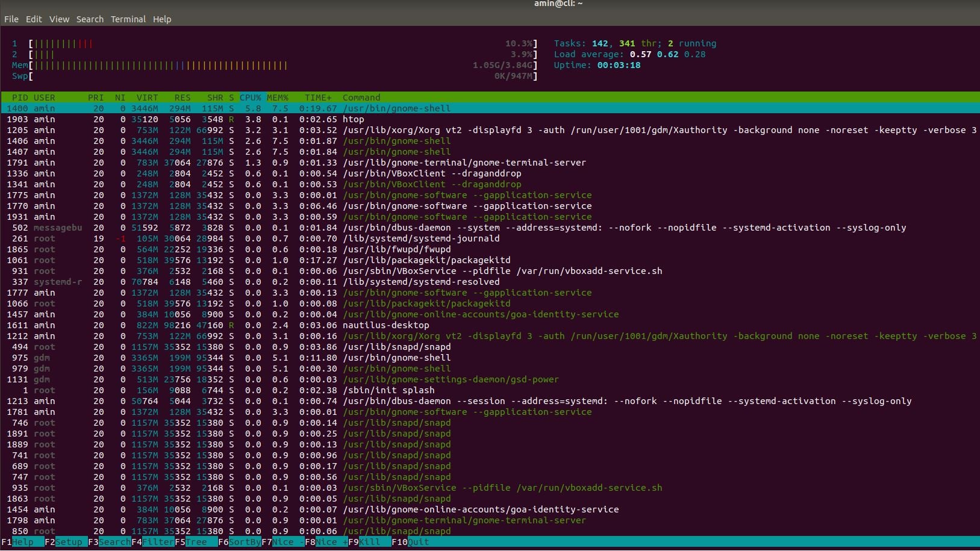Open the Help menu in menu bar

pos(162,19)
